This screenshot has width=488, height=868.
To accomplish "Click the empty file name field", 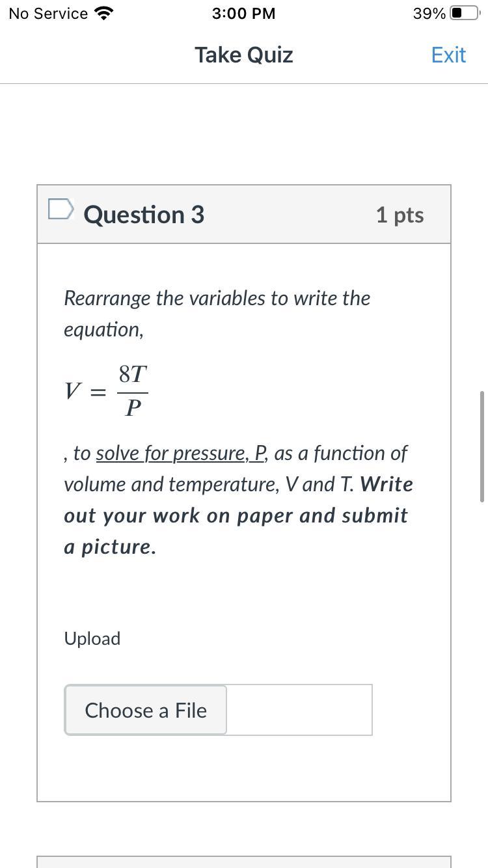I will click(299, 710).
